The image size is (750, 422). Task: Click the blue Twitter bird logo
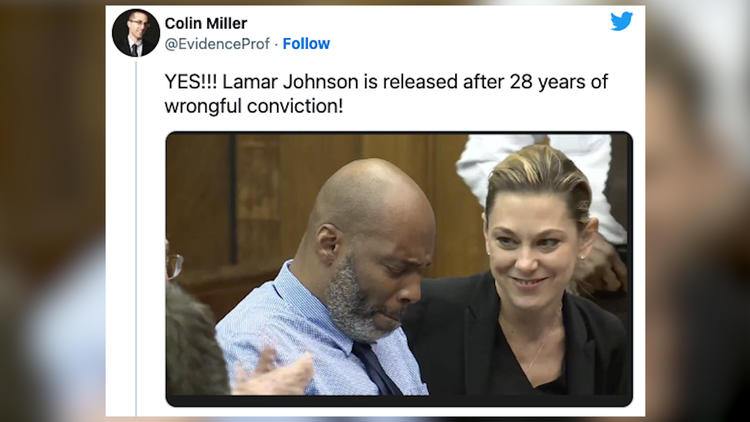pos(621,21)
